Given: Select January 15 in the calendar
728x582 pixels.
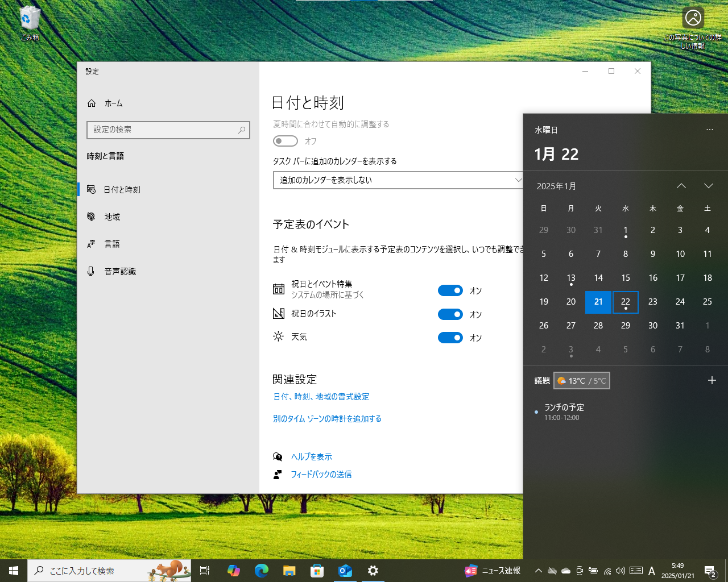Looking at the screenshot, I should click(x=626, y=278).
